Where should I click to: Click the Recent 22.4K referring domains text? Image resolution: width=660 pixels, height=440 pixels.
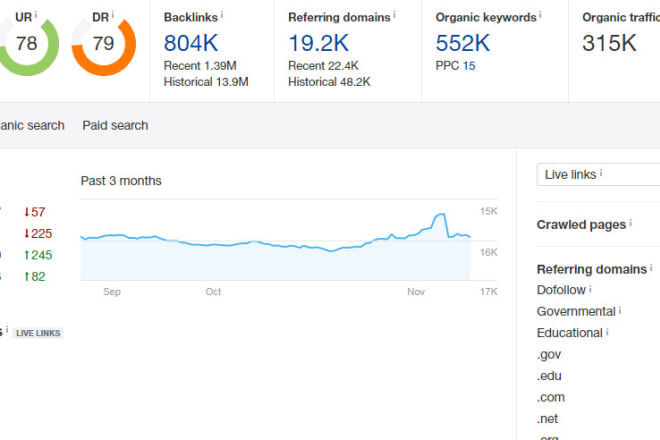click(323, 66)
